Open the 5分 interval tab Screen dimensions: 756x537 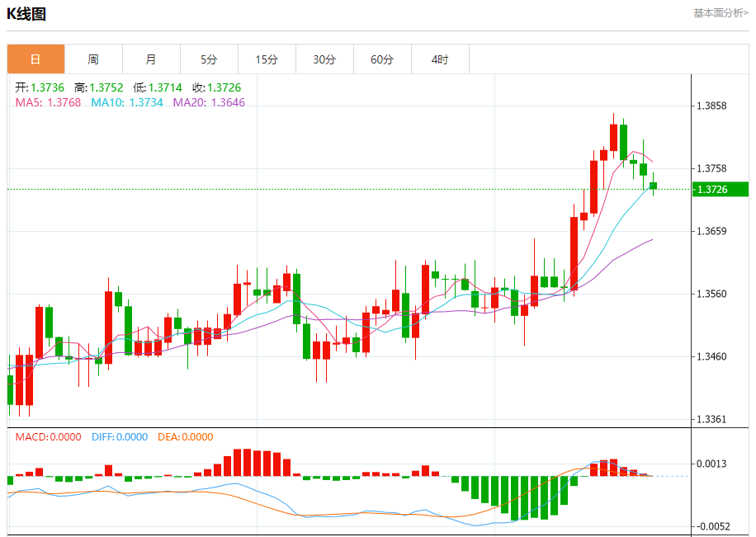pos(210,59)
